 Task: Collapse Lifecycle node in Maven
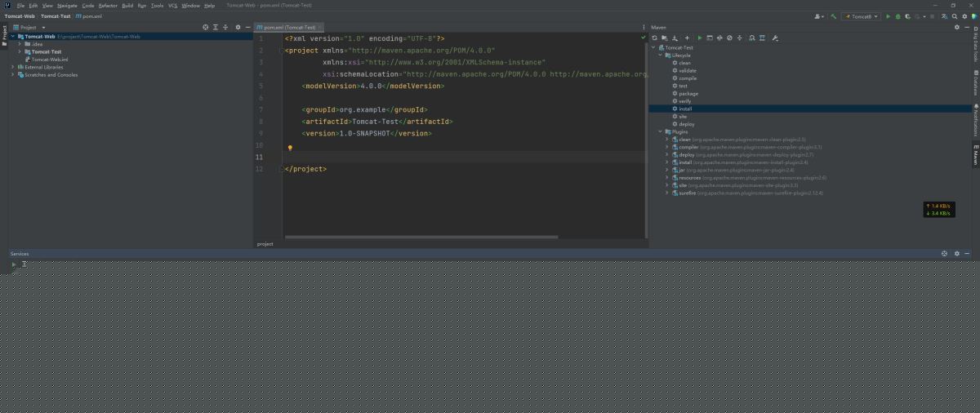(x=660, y=55)
